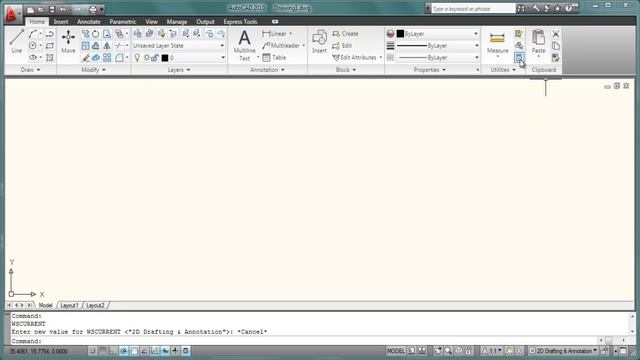Toggle Polar Tracking in status bar
Image resolution: width=640 pixels, height=360 pixels.
[x=124, y=351]
